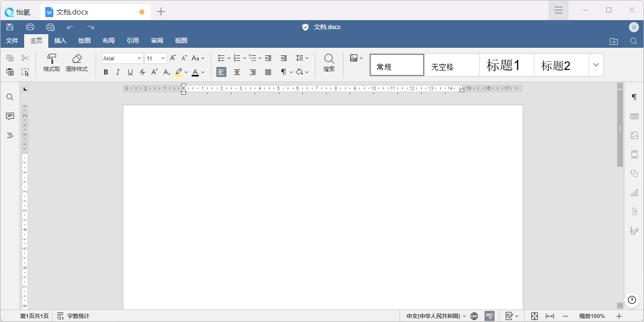
Task: Toggle bold formatting
Action: (x=106, y=72)
